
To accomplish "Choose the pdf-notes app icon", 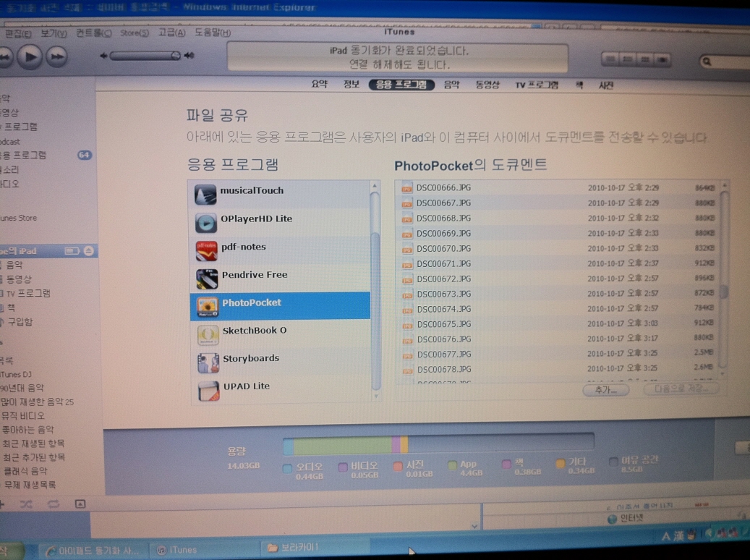I will click(207, 251).
